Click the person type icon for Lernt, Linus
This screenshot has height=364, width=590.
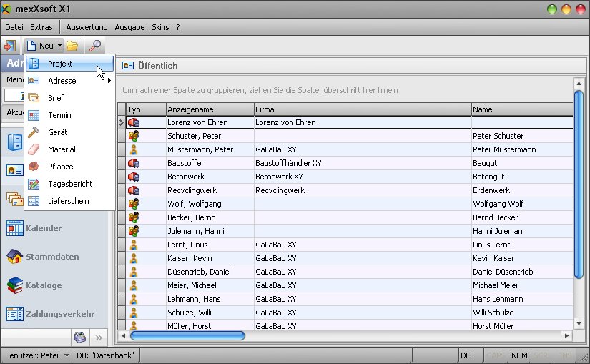click(134, 245)
